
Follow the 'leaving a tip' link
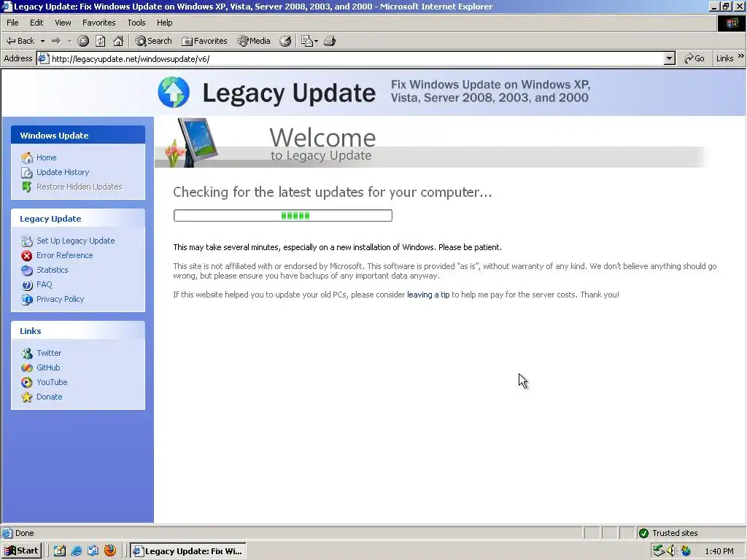pos(428,295)
